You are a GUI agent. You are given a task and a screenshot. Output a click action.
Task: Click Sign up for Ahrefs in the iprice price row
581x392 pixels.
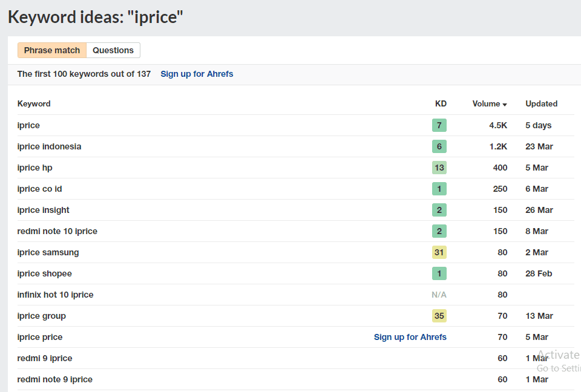[x=410, y=337]
